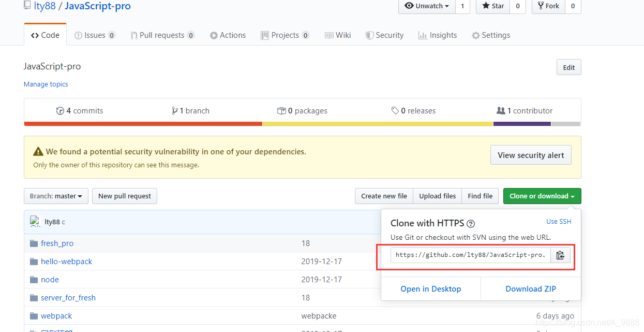
Task: Click the webpack folder icon
Action: (x=34, y=316)
